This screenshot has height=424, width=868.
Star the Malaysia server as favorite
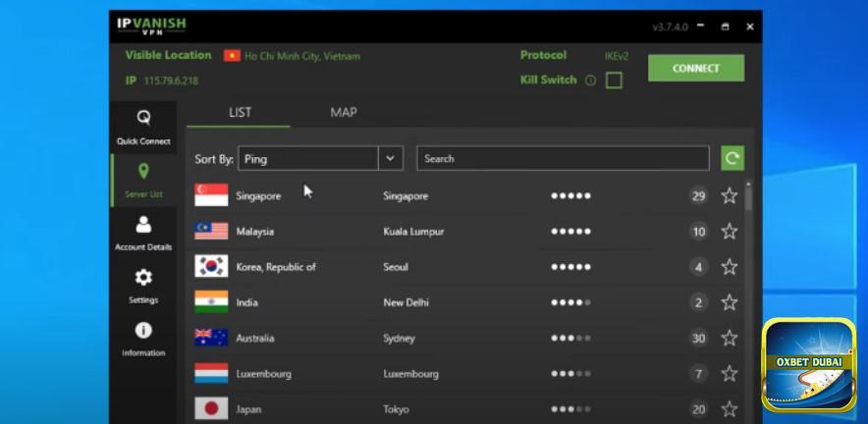click(x=729, y=232)
